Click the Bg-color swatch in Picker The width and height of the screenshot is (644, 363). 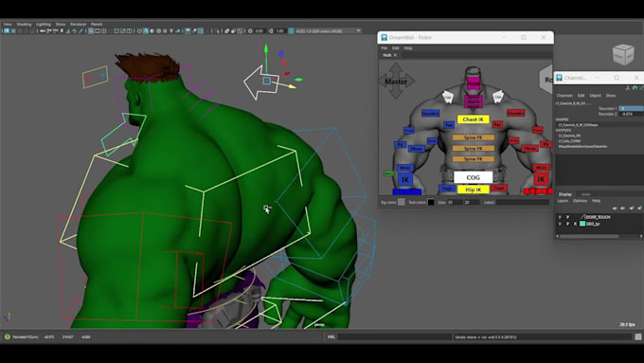click(x=402, y=202)
